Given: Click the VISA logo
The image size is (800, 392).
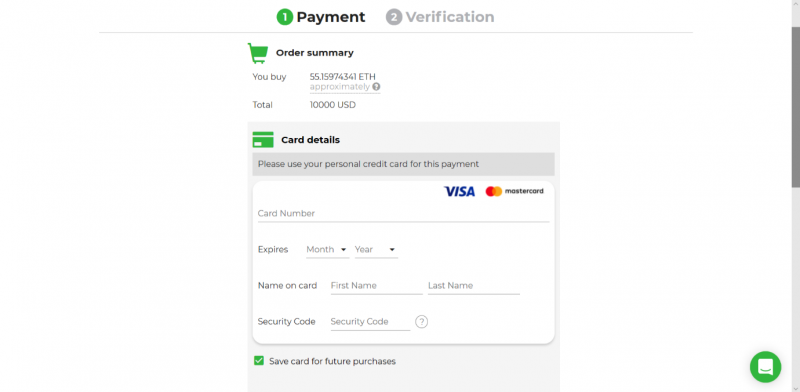Looking at the screenshot, I should [x=459, y=191].
